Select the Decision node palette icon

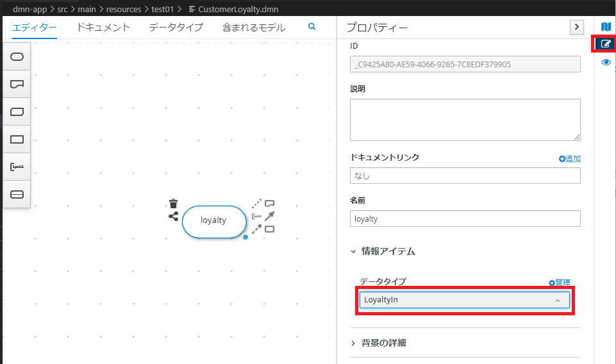(17, 139)
